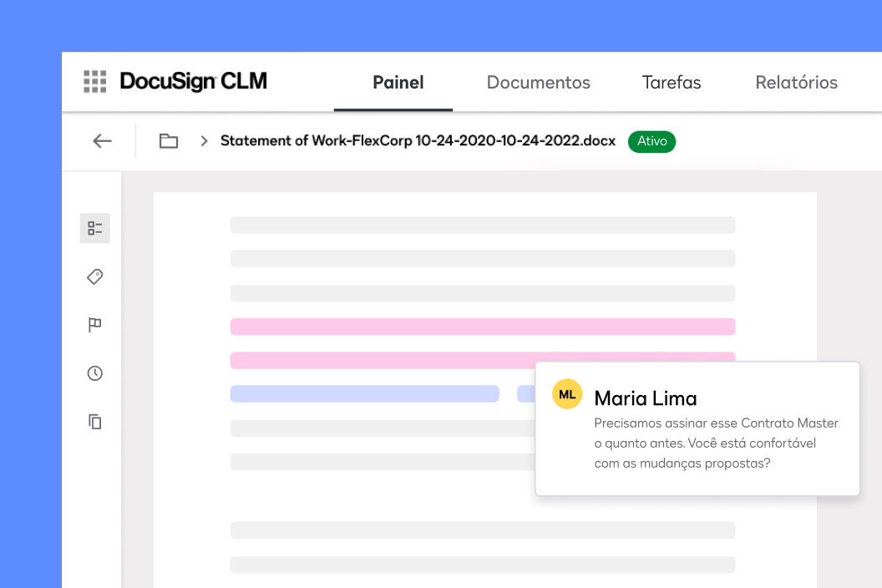Click the folder icon in the breadcrumb
The width and height of the screenshot is (882, 588).
168,141
